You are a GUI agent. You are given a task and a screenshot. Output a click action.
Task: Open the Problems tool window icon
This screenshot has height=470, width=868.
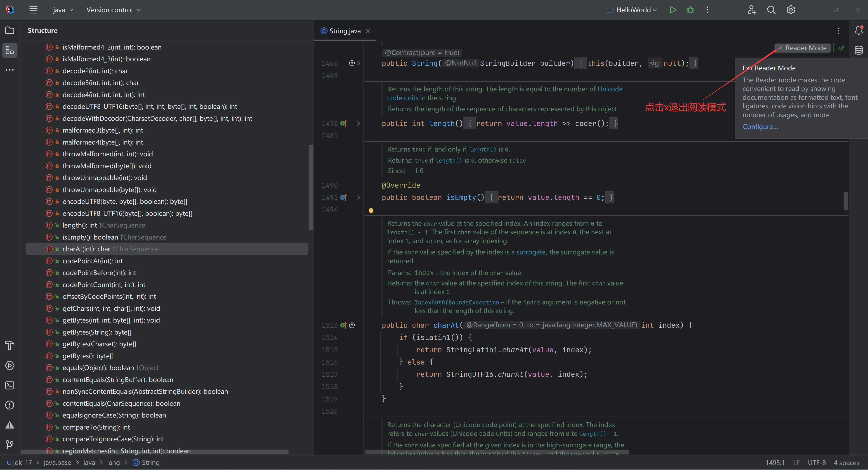pyautogui.click(x=10, y=405)
